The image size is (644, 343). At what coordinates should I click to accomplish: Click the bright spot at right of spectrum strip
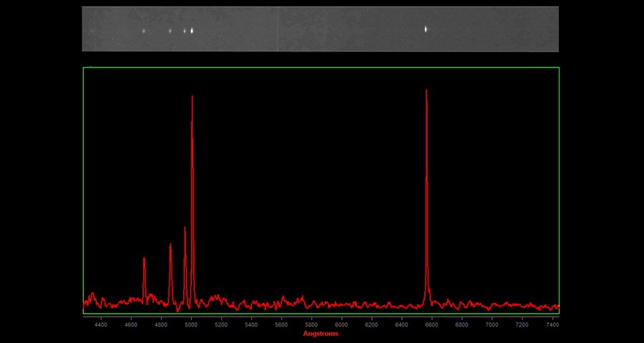point(426,29)
